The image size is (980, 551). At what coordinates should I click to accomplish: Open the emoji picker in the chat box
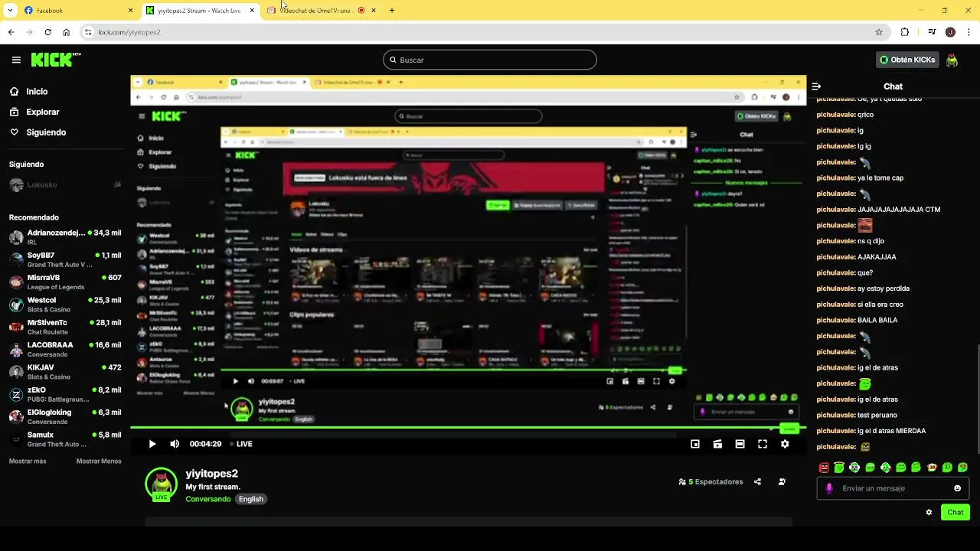[x=957, y=488]
